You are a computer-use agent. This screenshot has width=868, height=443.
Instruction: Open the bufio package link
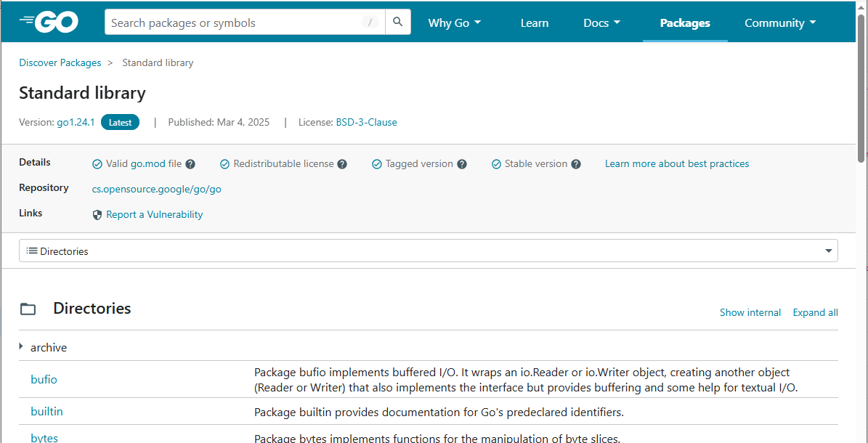(44, 379)
